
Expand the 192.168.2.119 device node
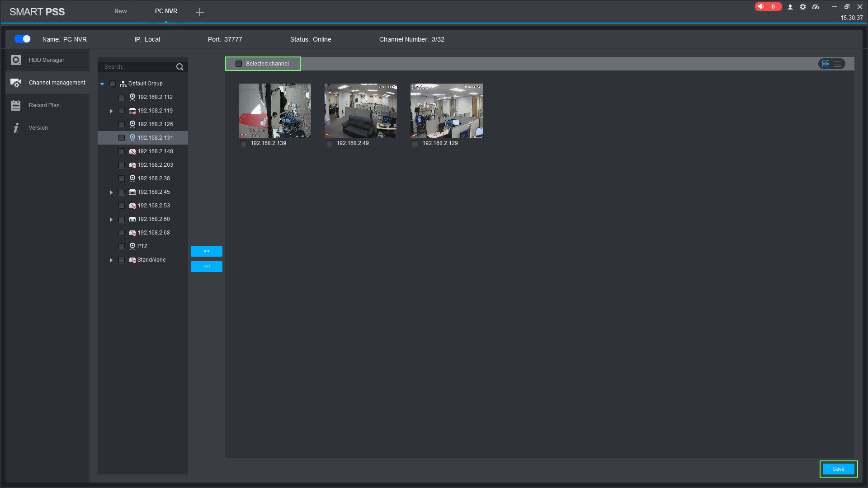click(111, 111)
